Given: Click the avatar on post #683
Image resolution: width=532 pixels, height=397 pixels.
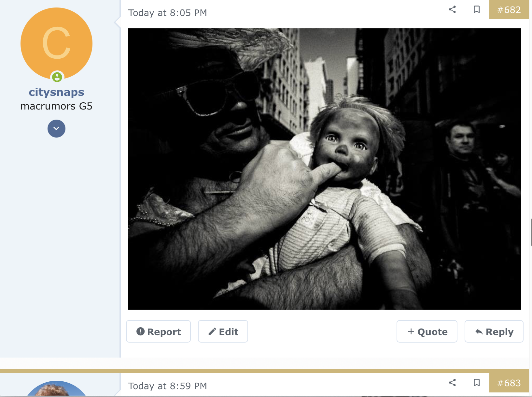Looking at the screenshot, I should pyautogui.click(x=56, y=393).
